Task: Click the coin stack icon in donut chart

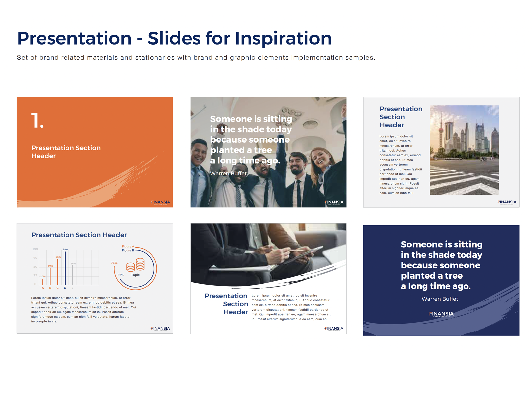Action: pos(136,265)
